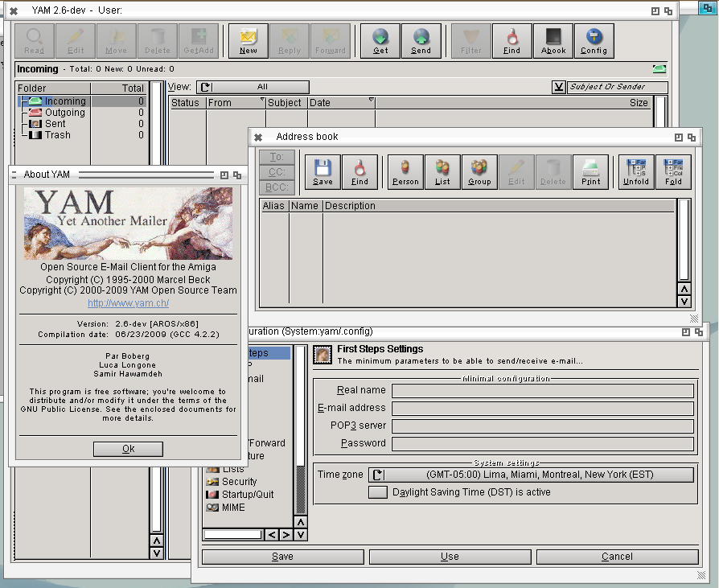This screenshot has width=719, height=588.
Task: Open Config from the main toolbar
Action: [x=594, y=40]
